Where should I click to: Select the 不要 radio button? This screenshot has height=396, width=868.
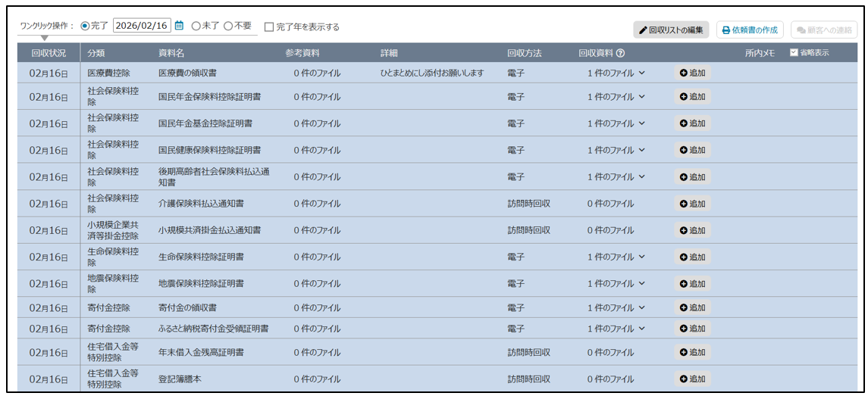(x=228, y=26)
